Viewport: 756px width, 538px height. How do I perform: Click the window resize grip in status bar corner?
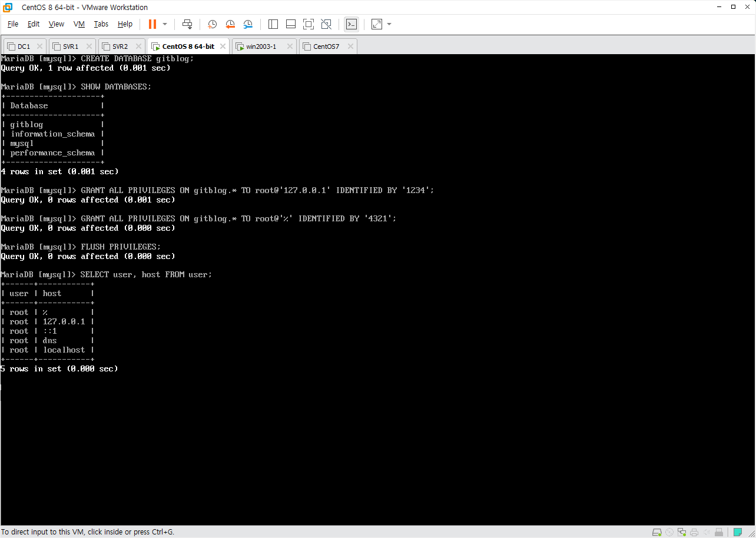point(751,533)
